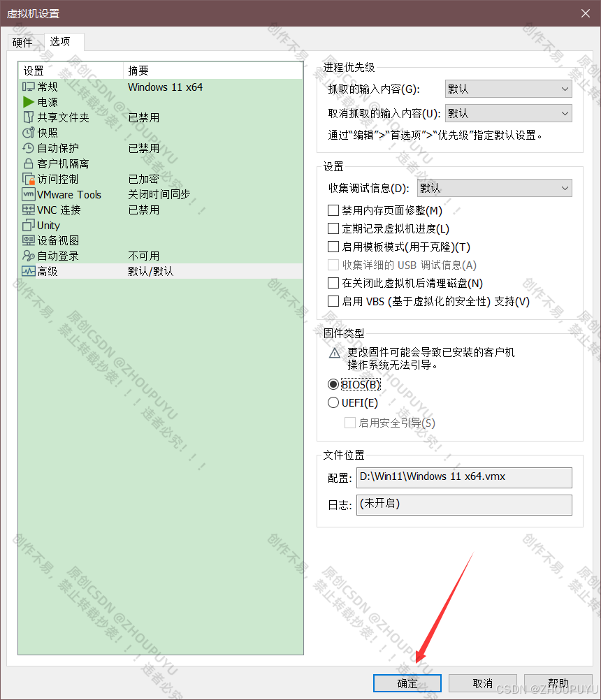Click the 默认/默认 summary text
601x700 pixels.
(x=150, y=272)
